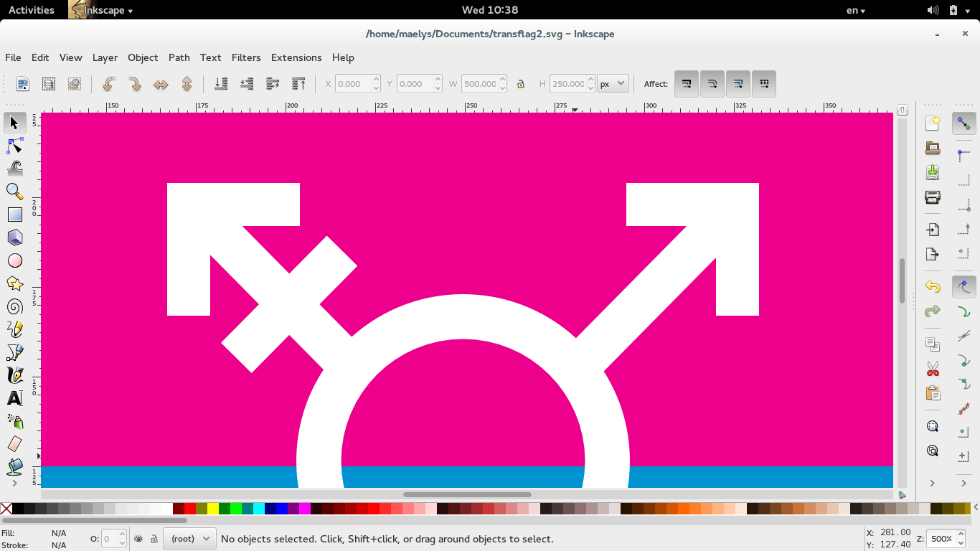Select the Spiral tool
The height and width of the screenshot is (551, 980).
tap(14, 306)
